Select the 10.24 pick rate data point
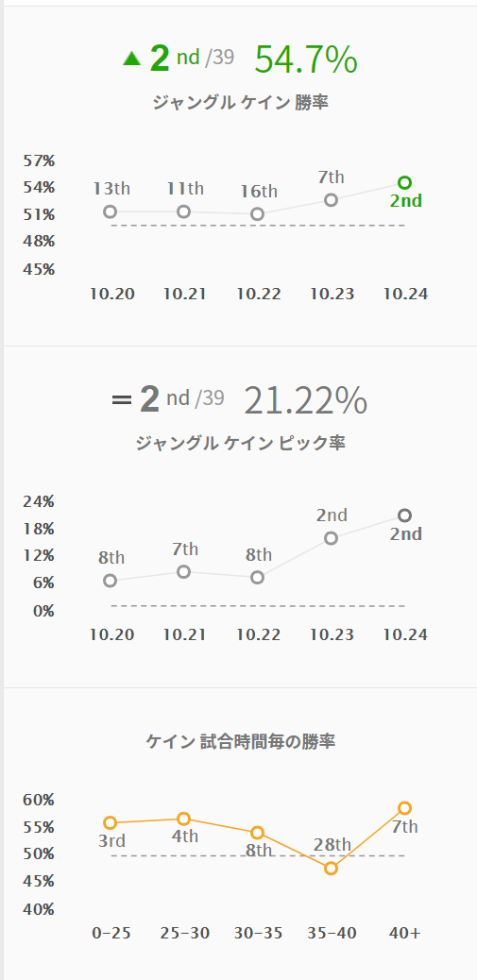 point(404,515)
